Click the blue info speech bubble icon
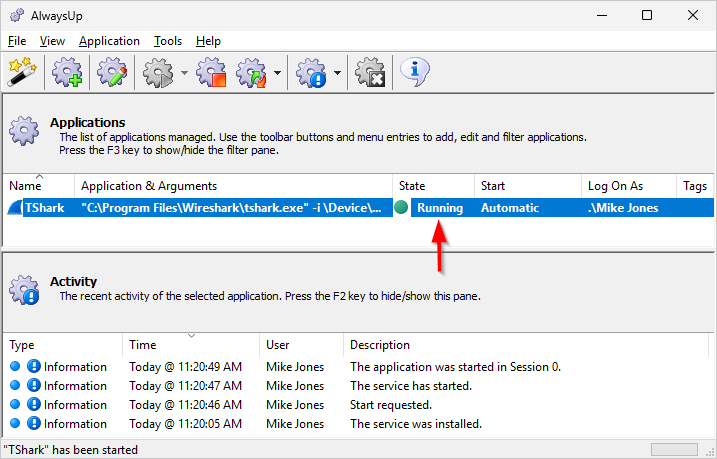 pyautogui.click(x=415, y=71)
